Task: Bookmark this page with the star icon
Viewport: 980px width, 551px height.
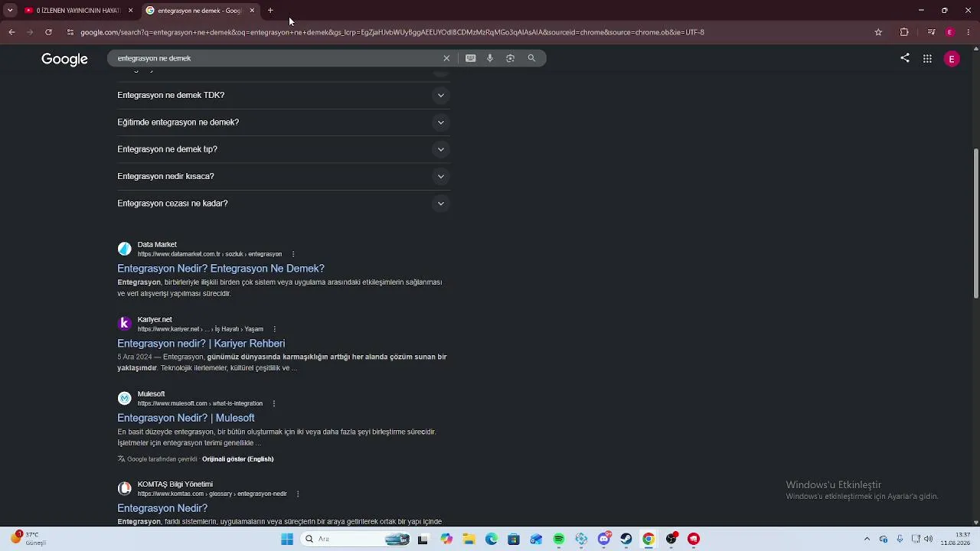Action: [878, 32]
